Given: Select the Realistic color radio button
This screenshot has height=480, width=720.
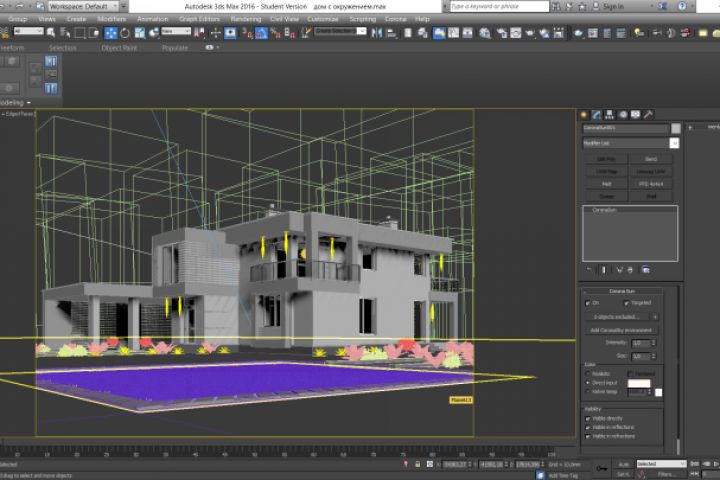Looking at the screenshot, I should [x=586, y=373].
